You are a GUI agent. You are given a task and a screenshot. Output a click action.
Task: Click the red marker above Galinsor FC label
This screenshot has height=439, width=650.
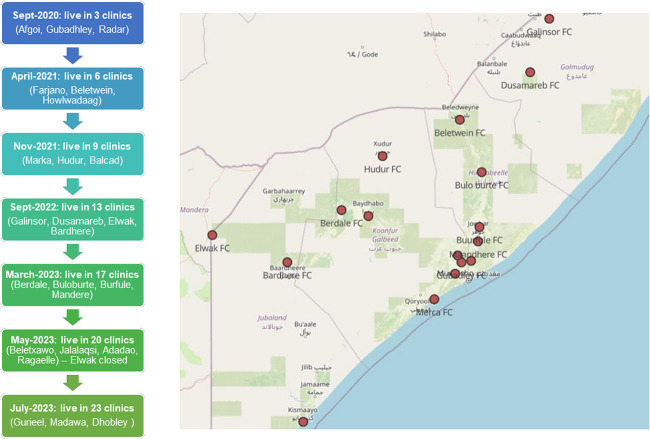click(x=549, y=19)
